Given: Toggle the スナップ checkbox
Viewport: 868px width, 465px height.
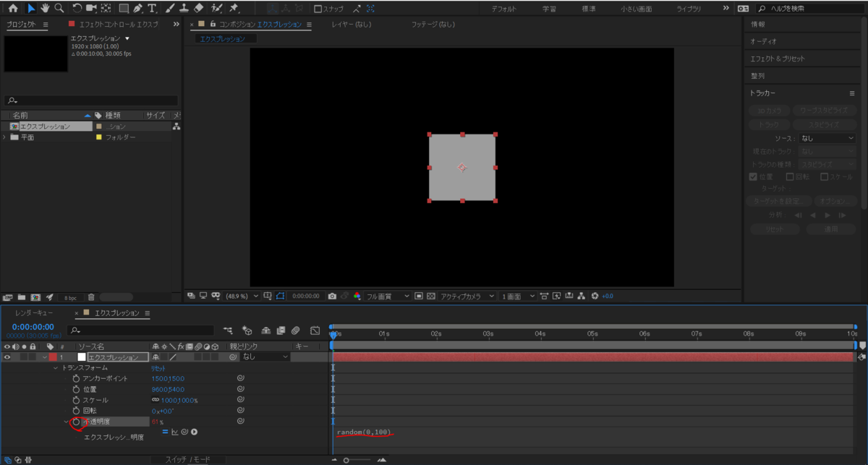Looking at the screenshot, I should coord(318,9).
